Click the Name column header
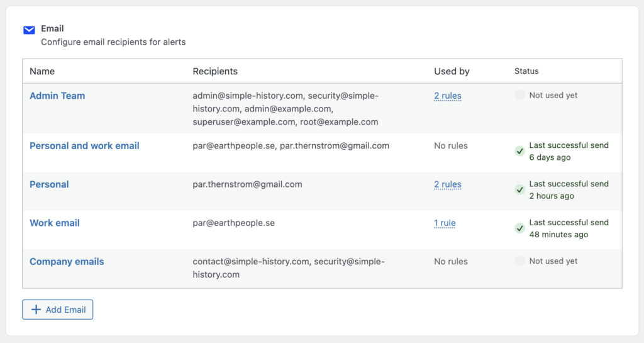Screen dimensions: 644x343 (x=42, y=71)
